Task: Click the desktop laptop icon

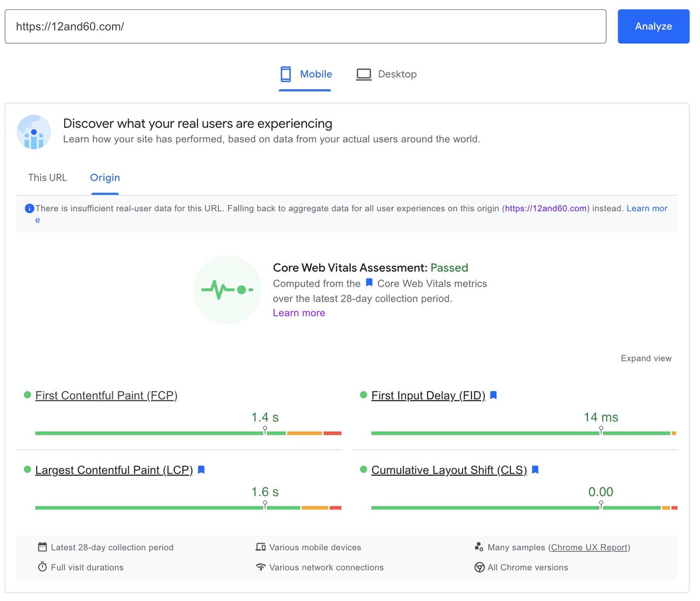Action: click(x=364, y=75)
